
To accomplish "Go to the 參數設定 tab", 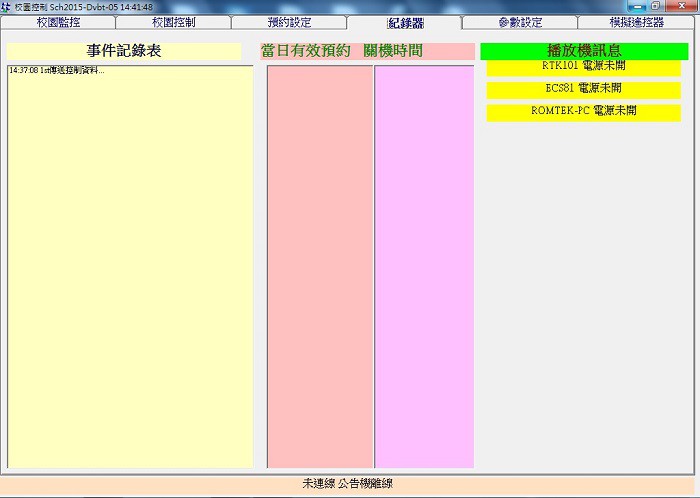I will point(520,22).
